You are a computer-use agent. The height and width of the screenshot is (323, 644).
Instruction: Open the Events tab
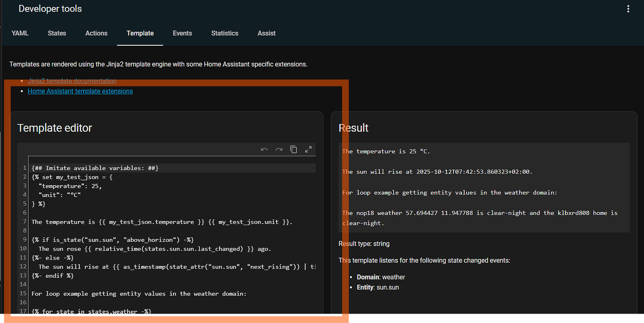[182, 33]
